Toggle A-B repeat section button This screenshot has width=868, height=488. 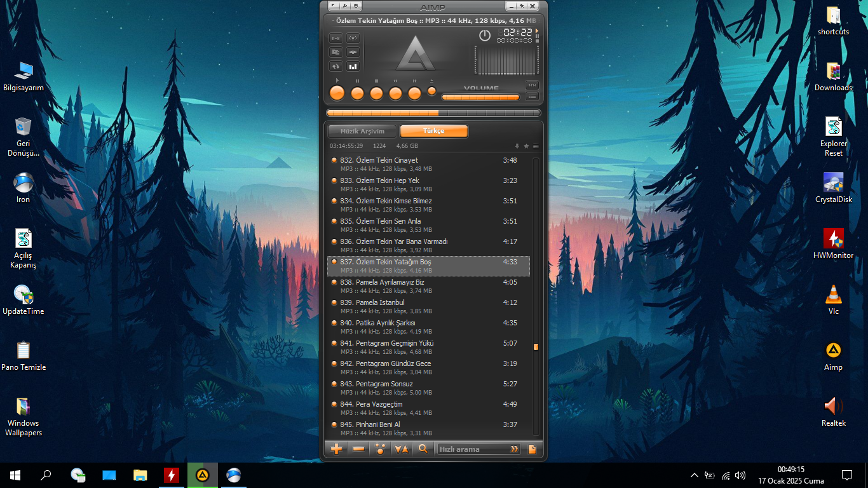[336, 38]
